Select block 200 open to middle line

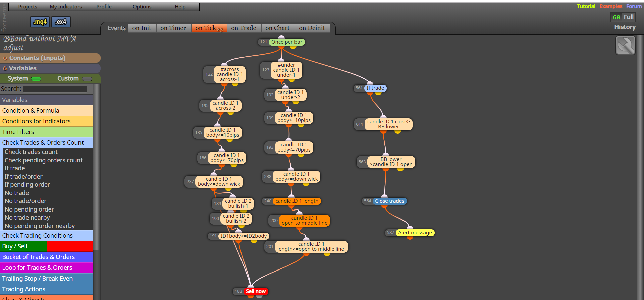click(x=305, y=220)
